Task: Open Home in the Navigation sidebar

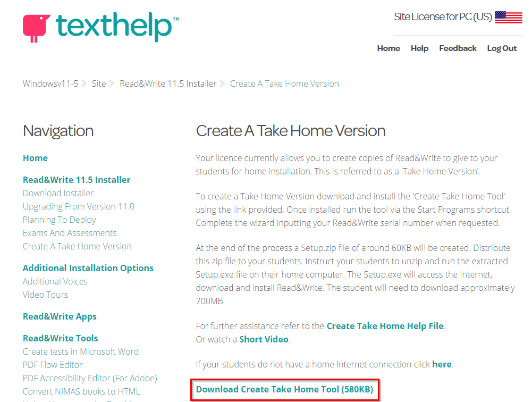Action: [x=35, y=158]
